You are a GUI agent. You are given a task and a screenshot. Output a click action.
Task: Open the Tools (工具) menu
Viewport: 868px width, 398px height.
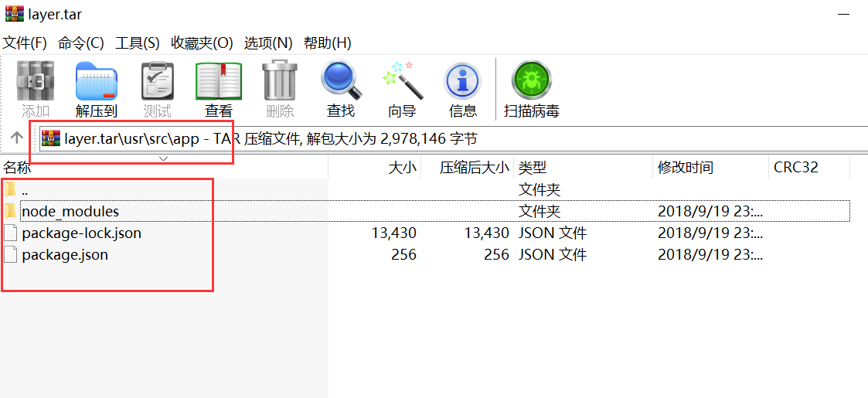(x=138, y=43)
